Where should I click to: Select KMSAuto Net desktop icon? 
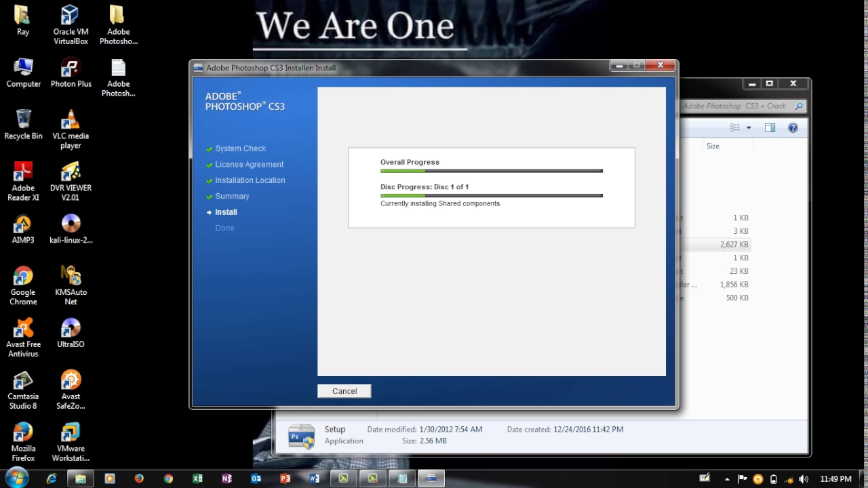(x=71, y=286)
